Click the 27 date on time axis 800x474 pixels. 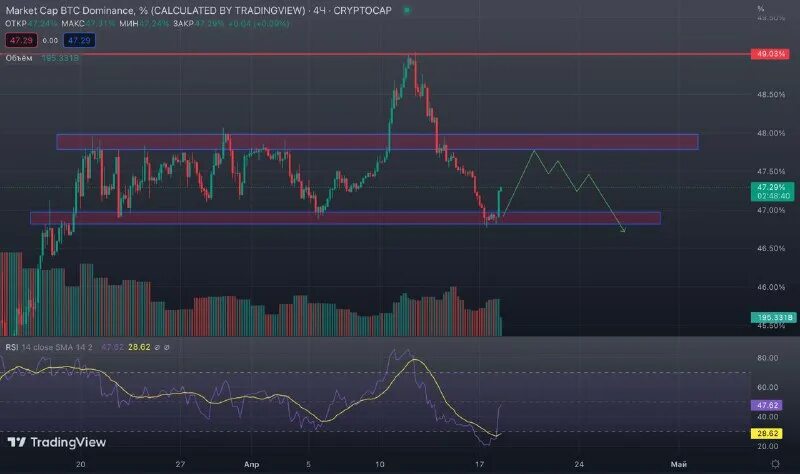(180, 464)
